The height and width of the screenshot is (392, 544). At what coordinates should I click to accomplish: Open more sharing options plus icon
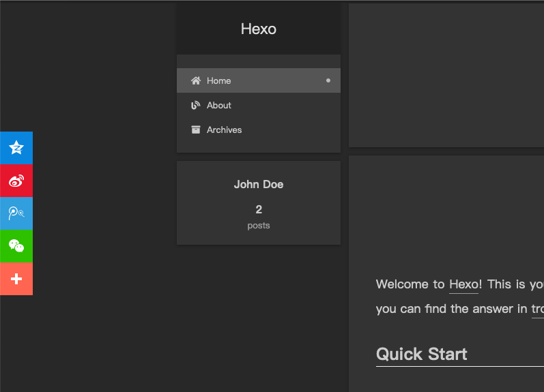16,279
